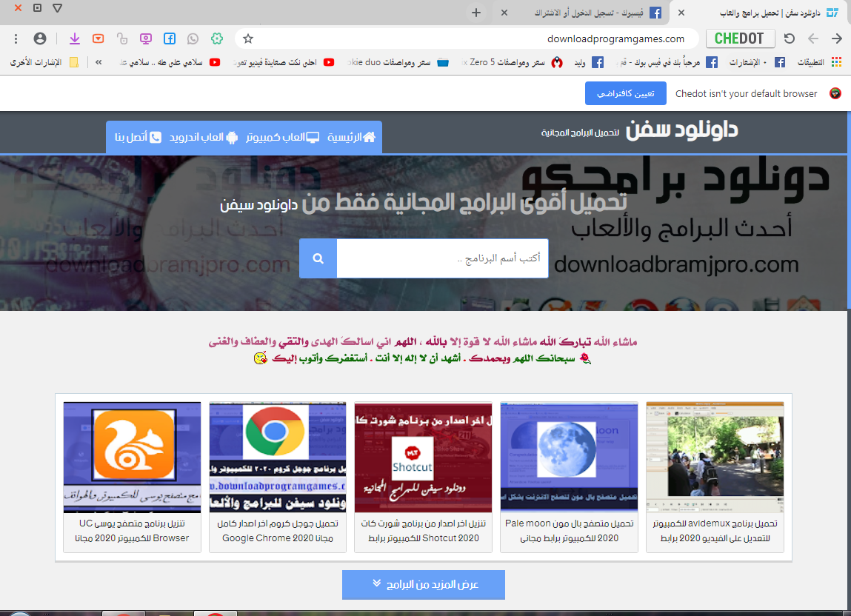
Task: Click the purple screen capture toolbar icon
Action: tap(146, 38)
